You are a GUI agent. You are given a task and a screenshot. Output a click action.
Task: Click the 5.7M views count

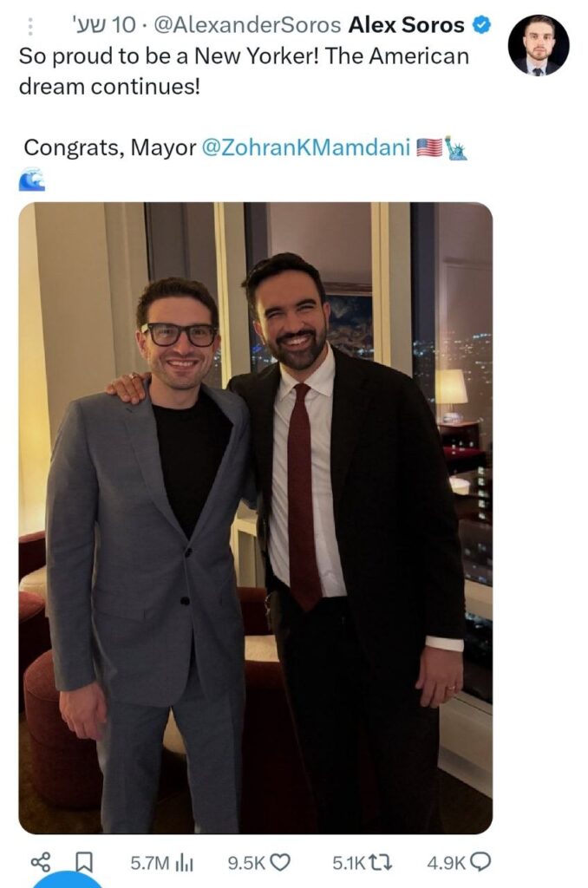click(151, 863)
